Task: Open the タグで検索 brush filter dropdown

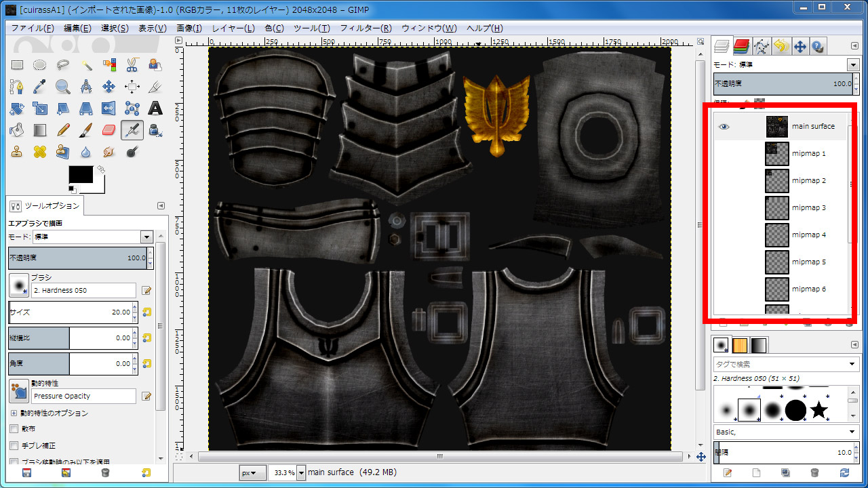Action: [x=853, y=365]
